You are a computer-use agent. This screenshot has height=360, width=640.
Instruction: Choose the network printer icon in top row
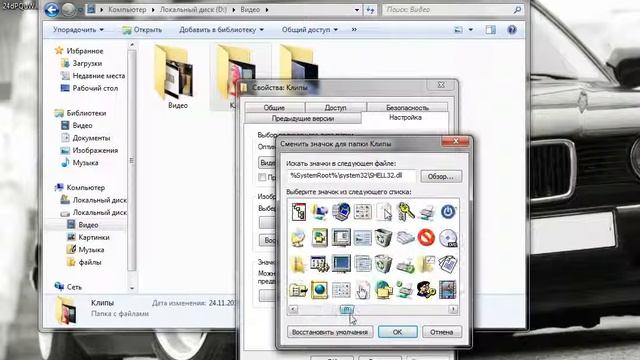coord(426,212)
